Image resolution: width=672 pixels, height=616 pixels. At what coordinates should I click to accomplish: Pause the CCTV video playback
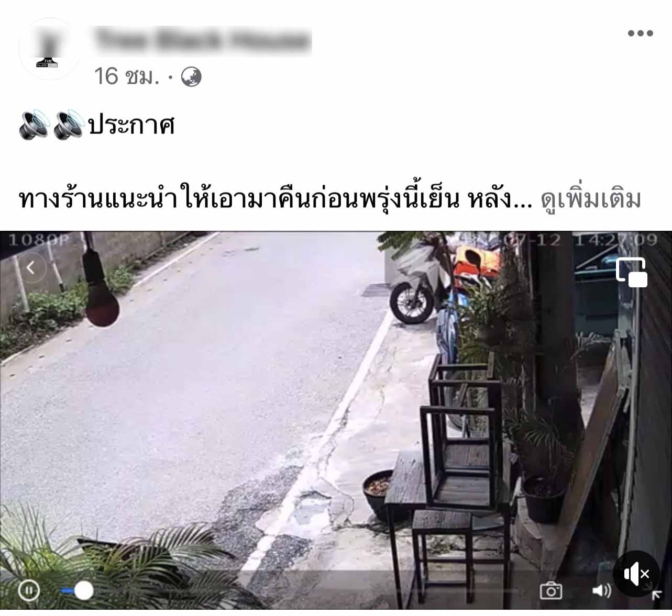point(29,591)
